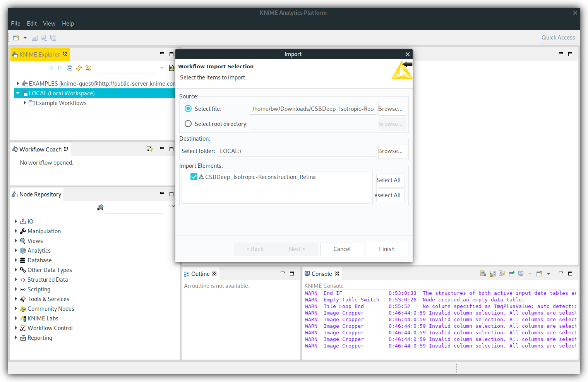Uncheck the CSBDeep_Isotropic-Reconstruction_Retina checkbox
This screenshot has height=382, width=588.
click(194, 177)
